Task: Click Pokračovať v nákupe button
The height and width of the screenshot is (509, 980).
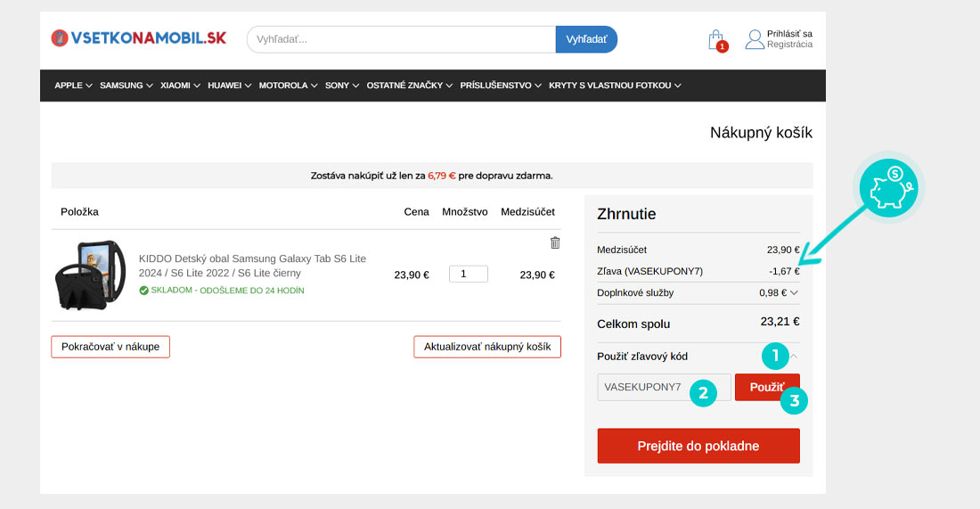Action: point(110,347)
